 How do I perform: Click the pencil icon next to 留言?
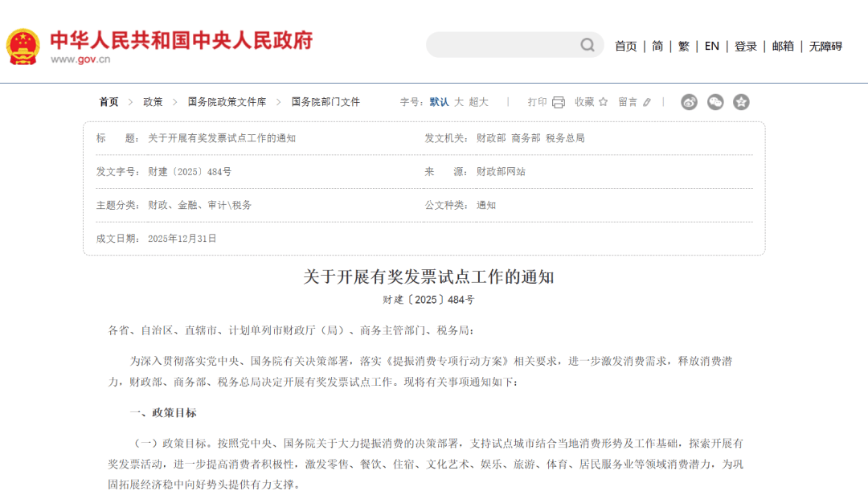point(647,102)
